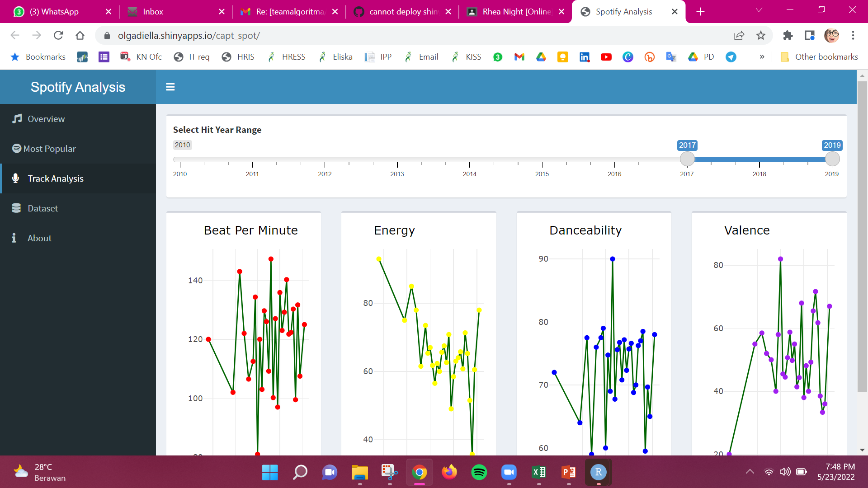Expand the hidden bookmarks chevron
Image resolution: width=868 pixels, height=488 pixels.
[762, 57]
